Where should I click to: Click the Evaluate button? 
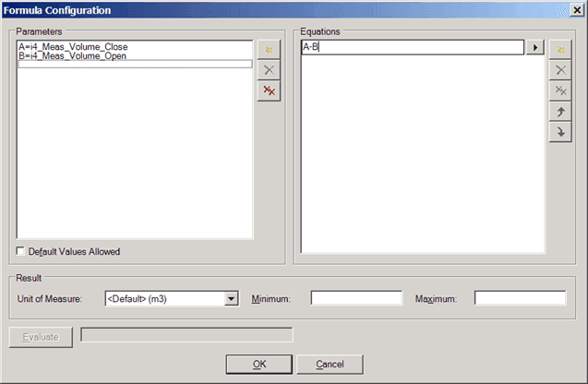41,337
